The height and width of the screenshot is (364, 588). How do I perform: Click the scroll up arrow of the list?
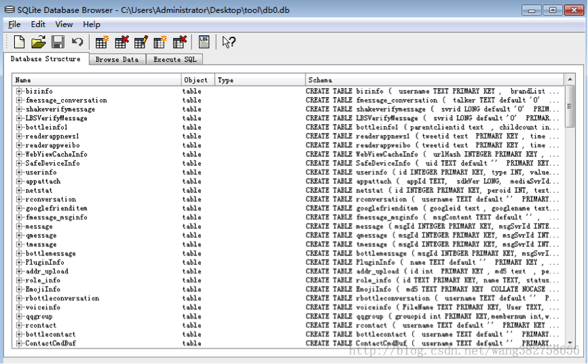tap(570, 79)
